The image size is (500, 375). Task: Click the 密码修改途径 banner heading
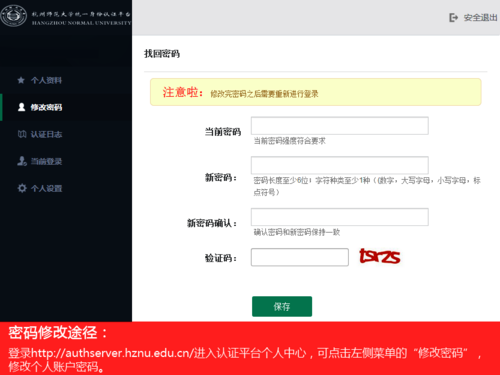[58, 333]
